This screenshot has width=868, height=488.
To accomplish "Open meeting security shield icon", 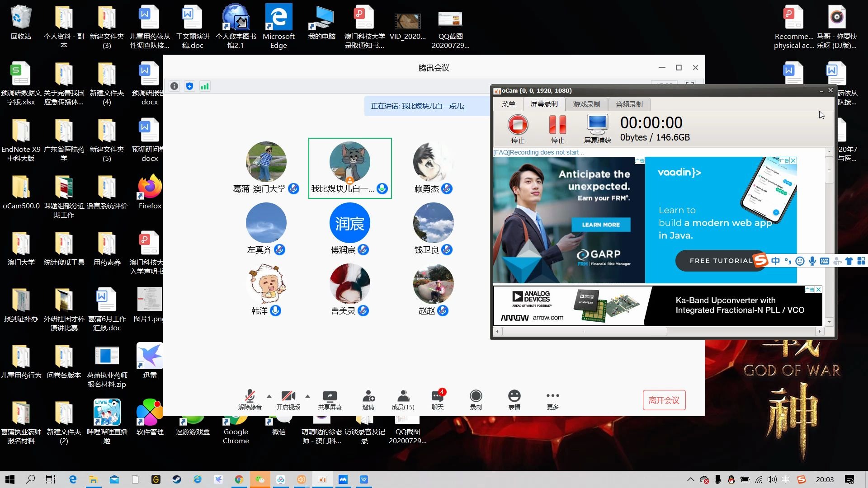I will [x=190, y=86].
